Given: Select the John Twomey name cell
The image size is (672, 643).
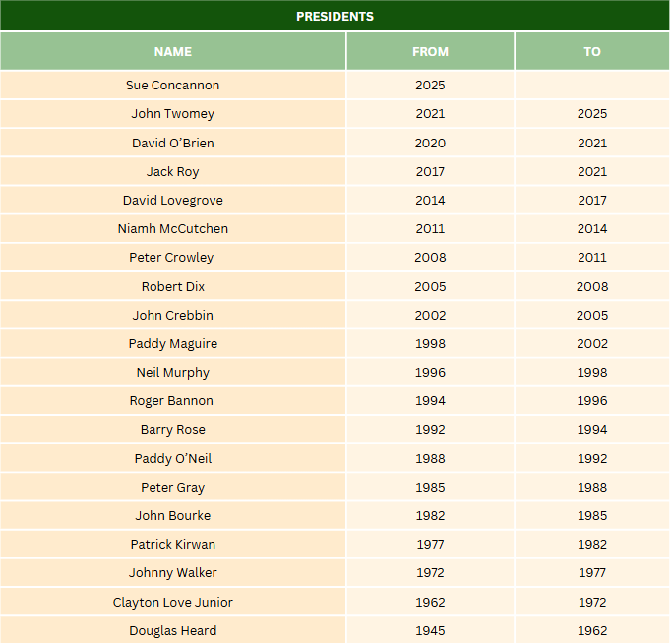Looking at the screenshot, I should pos(173,114).
